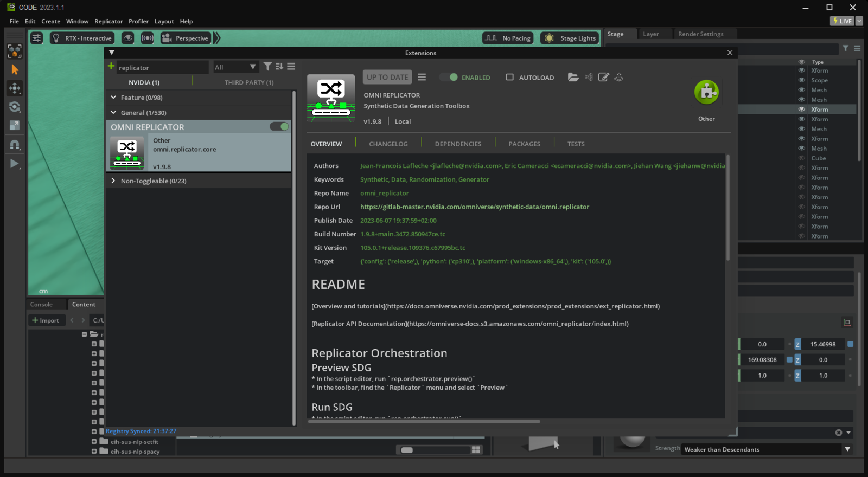Viewport: 868px width, 477px height.
Task: Click the extensions filter funnel icon
Action: [x=267, y=67]
